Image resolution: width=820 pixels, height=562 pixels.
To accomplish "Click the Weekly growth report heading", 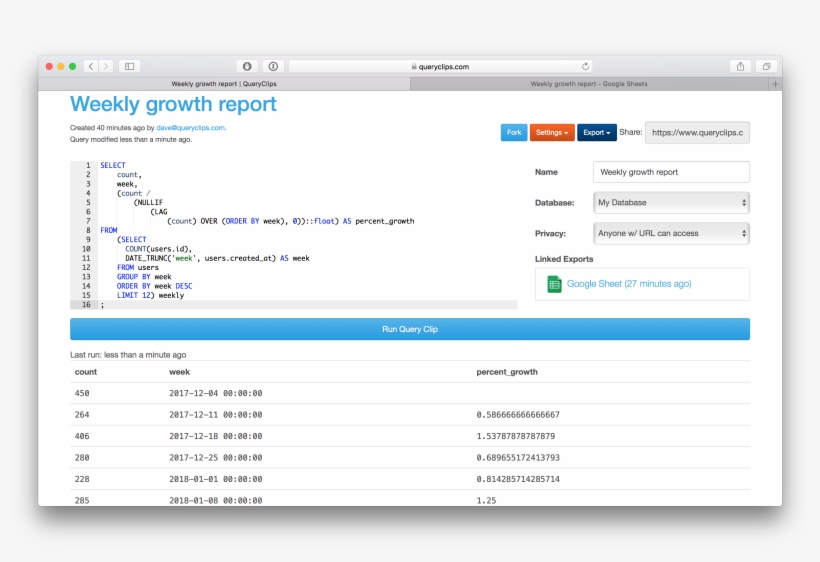I will point(173,104).
